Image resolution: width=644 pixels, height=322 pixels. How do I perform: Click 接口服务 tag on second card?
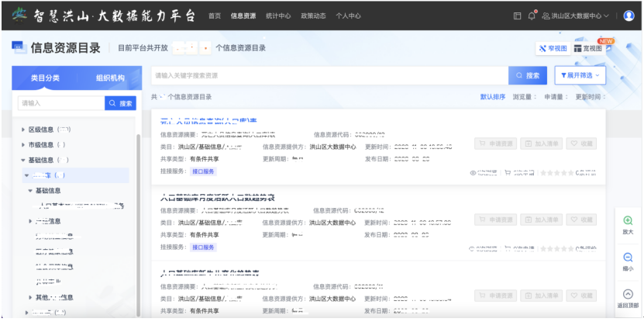click(x=203, y=248)
